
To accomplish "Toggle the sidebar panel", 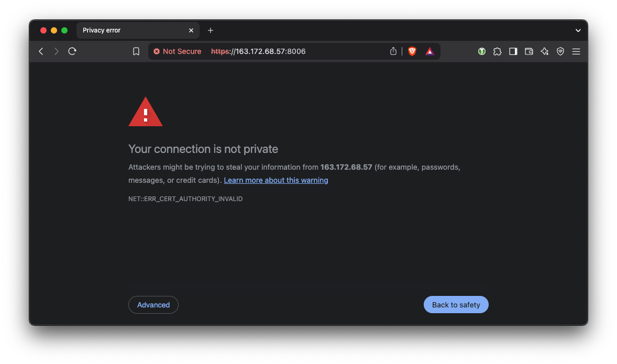I will pyautogui.click(x=513, y=51).
